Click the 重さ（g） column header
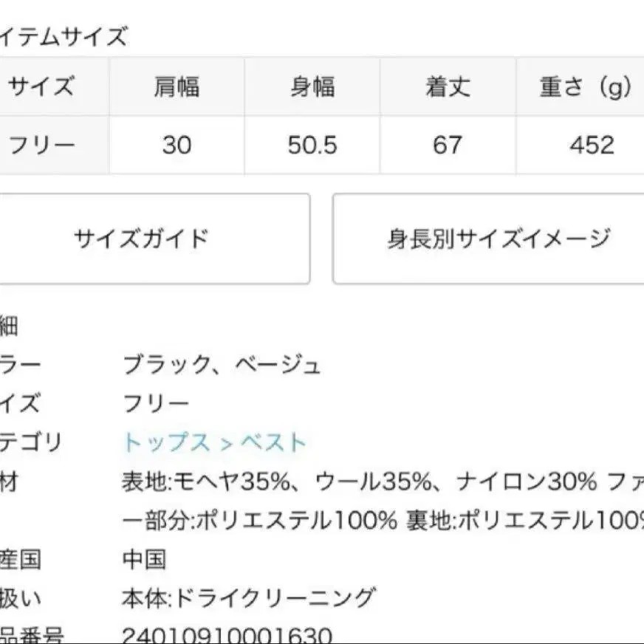 pos(585,87)
